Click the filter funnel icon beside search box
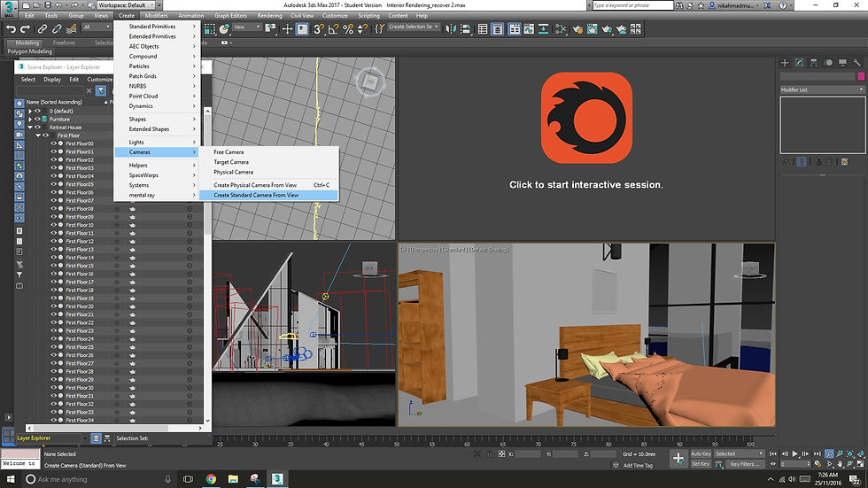Screen dimensions: 868x488 (101, 90)
